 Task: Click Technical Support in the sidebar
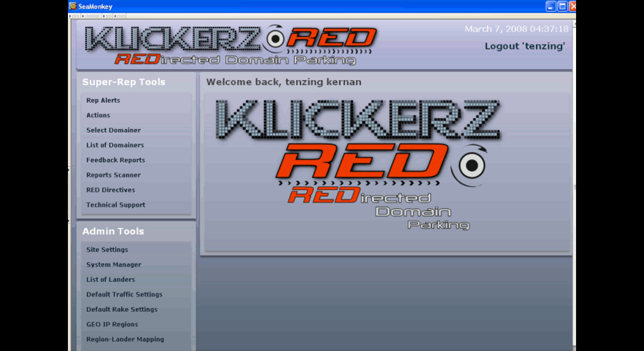click(x=115, y=205)
